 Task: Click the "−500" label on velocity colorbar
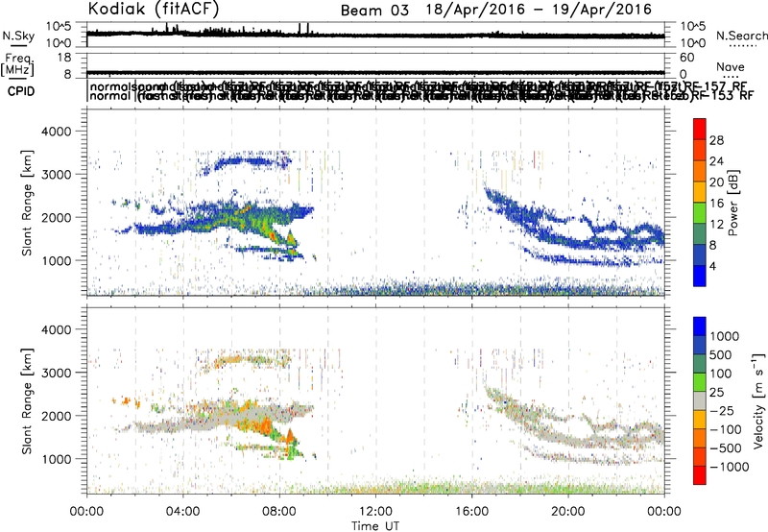click(725, 448)
